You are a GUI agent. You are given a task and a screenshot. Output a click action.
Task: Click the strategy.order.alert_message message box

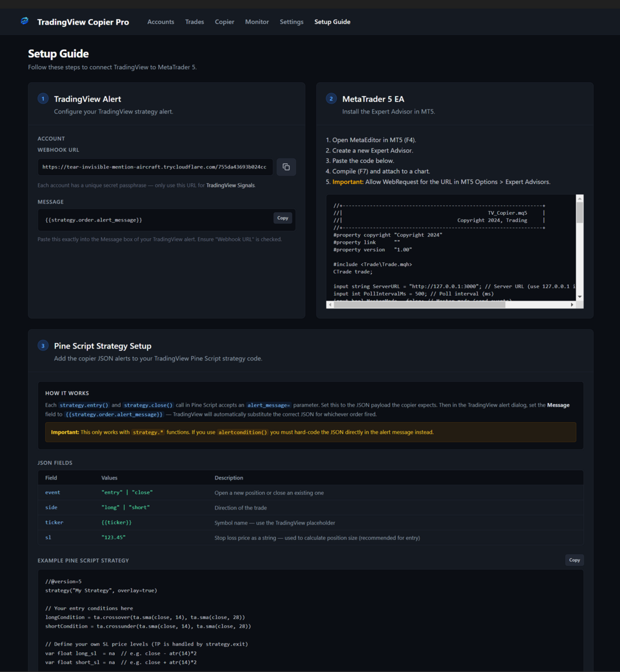pos(167,220)
